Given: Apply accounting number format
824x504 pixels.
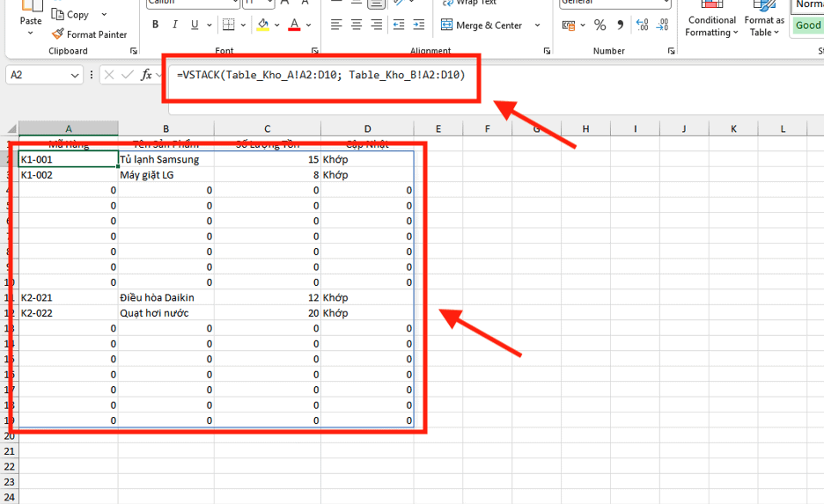Looking at the screenshot, I should tap(569, 26).
